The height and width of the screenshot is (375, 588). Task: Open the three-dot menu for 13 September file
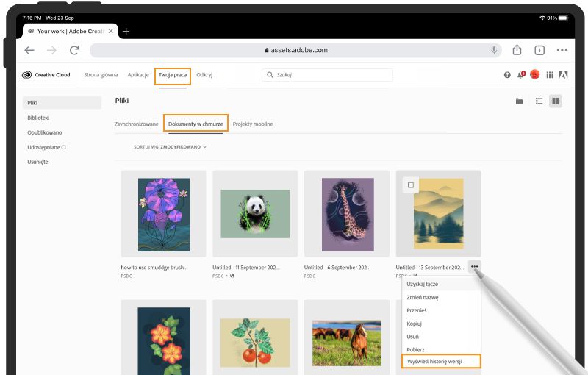click(474, 267)
